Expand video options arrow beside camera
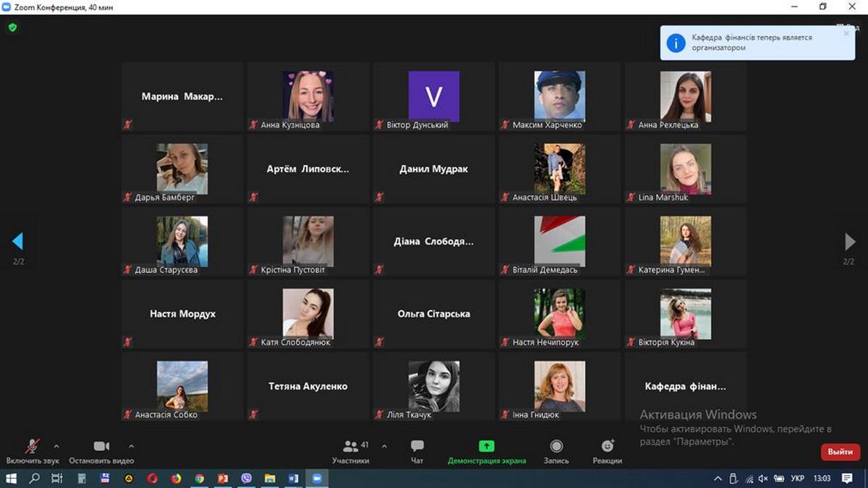This screenshot has height=488, width=868. [131, 446]
